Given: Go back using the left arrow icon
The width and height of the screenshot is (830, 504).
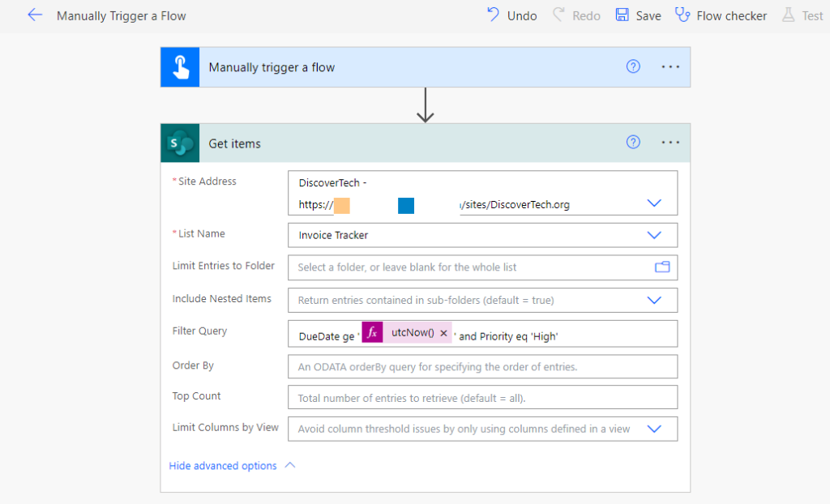Looking at the screenshot, I should tap(35, 15).
